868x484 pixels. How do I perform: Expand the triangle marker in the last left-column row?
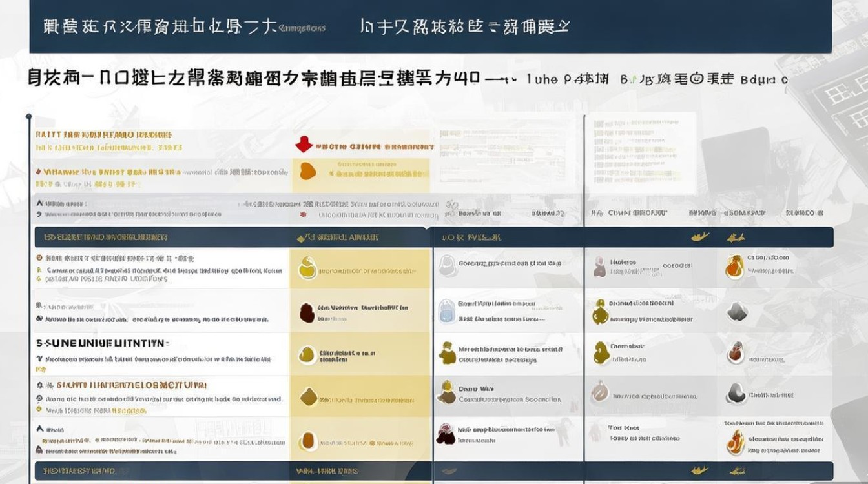[x=39, y=429]
